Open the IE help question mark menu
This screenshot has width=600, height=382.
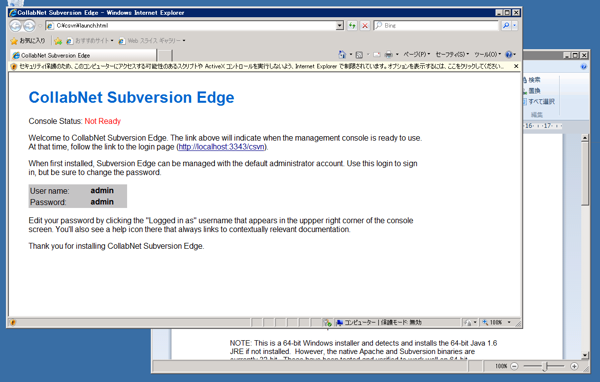[x=510, y=54]
